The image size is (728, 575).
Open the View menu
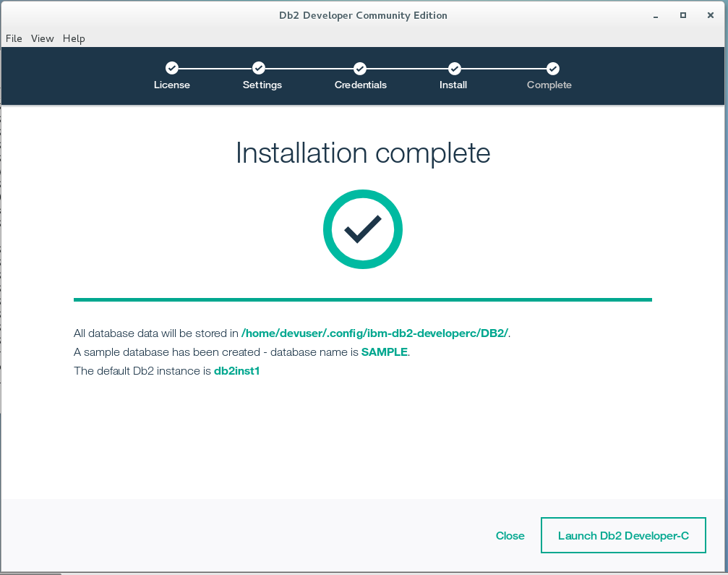click(x=42, y=38)
